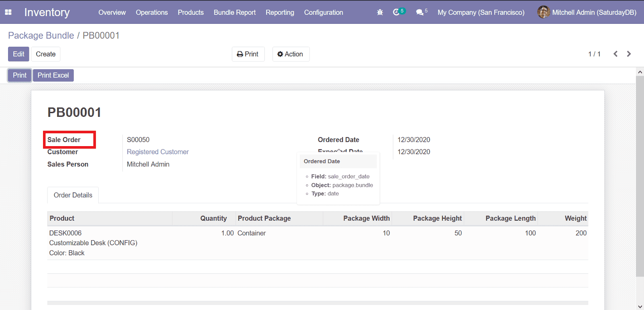
Task: Open the Print dropdown with printer icon
Action: pyautogui.click(x=248, y=54)
